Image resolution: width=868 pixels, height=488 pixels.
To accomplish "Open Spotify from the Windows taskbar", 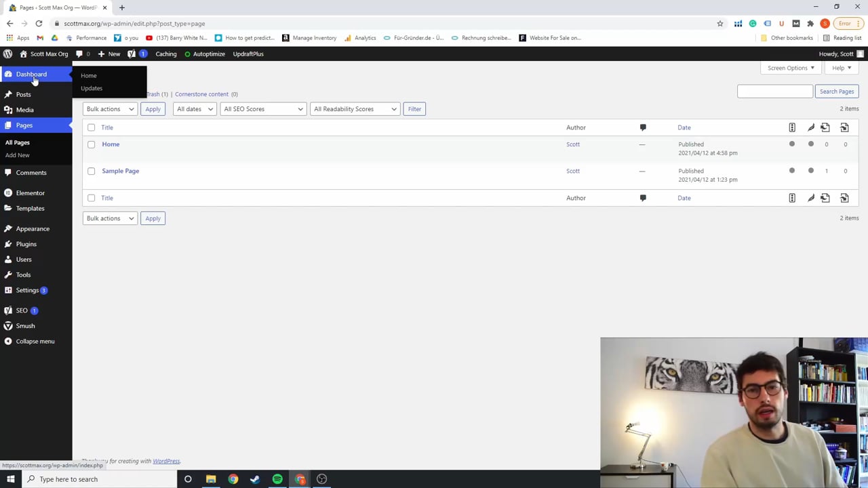I will coord(277,479).
